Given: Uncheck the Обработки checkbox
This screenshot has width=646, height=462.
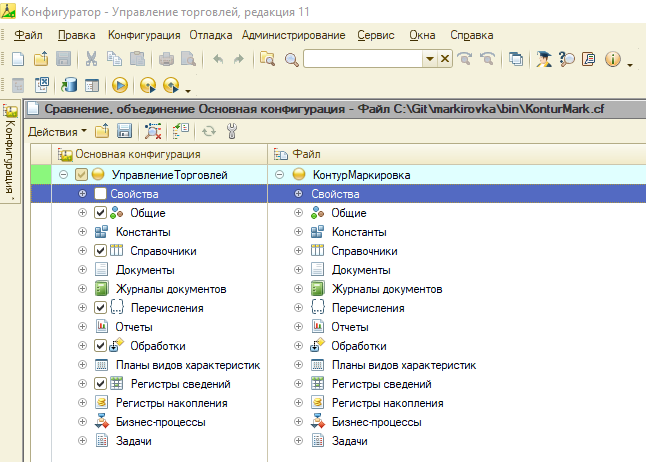Looking at the screenshot, I should coord(101,345).
